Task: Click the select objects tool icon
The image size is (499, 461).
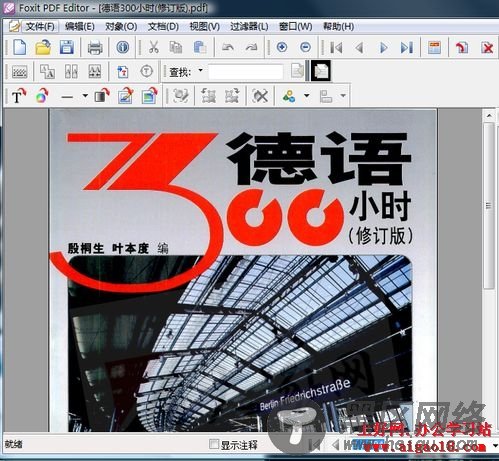Action: click(x=181, y=96)
